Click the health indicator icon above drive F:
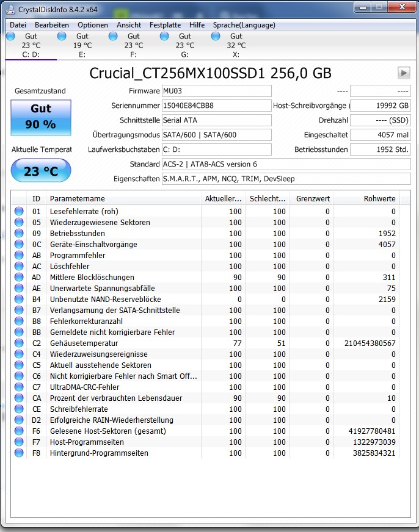 [x=112, y=37]
